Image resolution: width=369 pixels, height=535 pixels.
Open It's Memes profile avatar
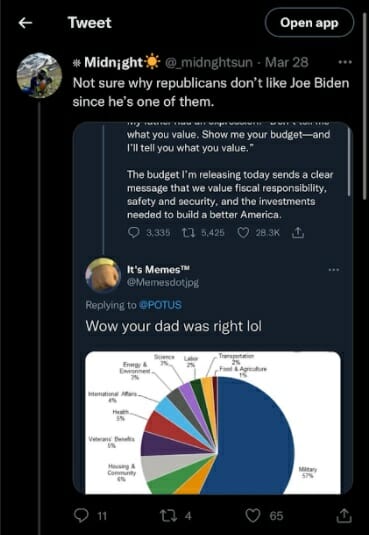(103, 275)
